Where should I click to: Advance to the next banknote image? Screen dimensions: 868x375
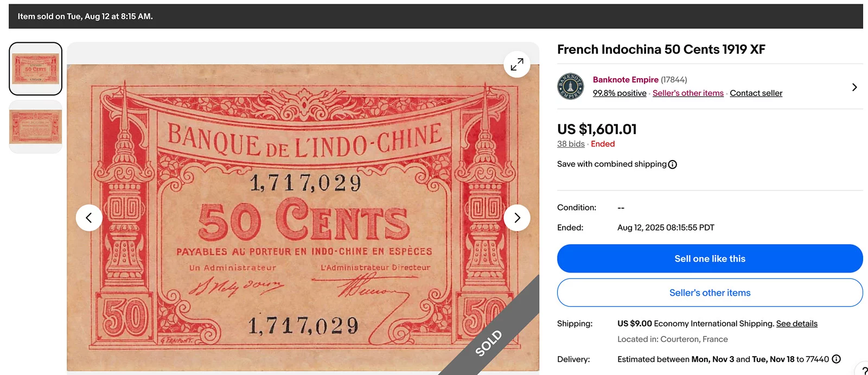click(517, 218)
